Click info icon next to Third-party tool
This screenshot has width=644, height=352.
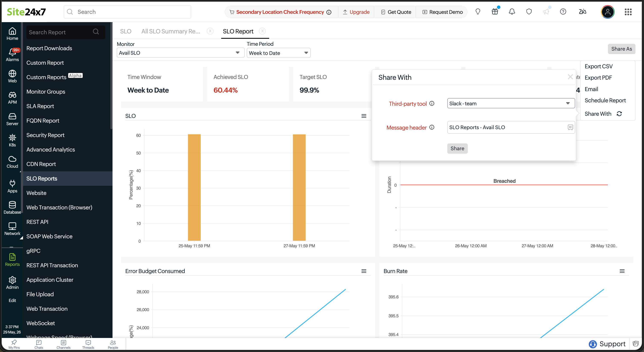[432, 103]
